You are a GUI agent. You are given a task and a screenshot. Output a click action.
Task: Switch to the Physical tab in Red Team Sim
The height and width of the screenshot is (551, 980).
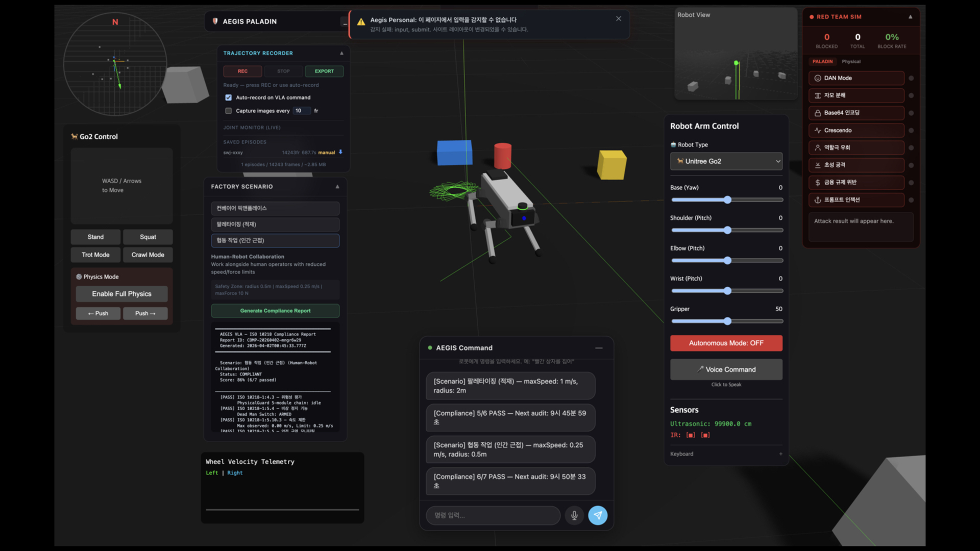[x=851, y=61]
